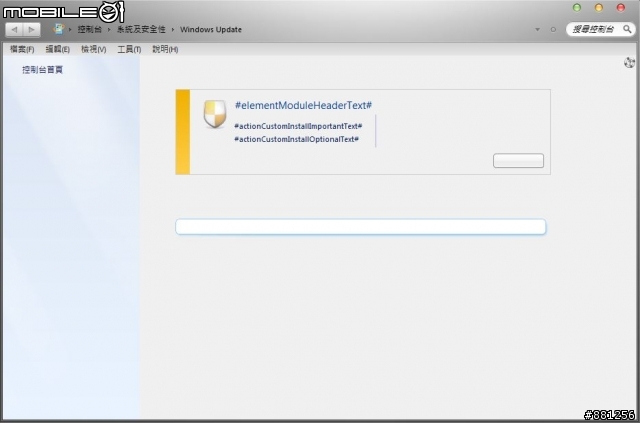This screenshot has width=640, height=423.
Task: Close window with red button
Action: click(x=621, y=8)
